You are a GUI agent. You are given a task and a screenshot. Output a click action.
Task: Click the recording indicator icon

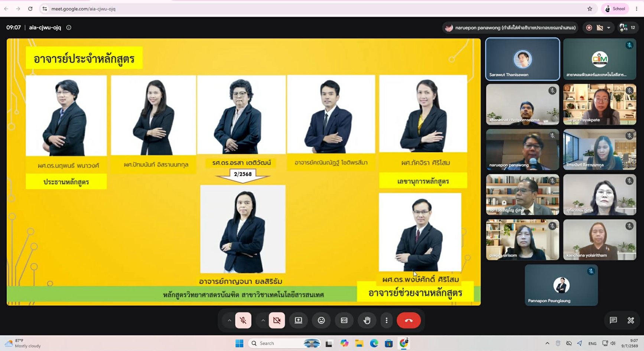[x=589, y=28]
